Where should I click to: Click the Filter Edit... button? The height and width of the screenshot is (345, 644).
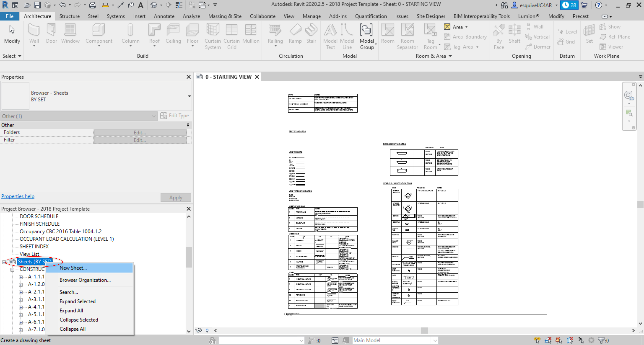140,140
